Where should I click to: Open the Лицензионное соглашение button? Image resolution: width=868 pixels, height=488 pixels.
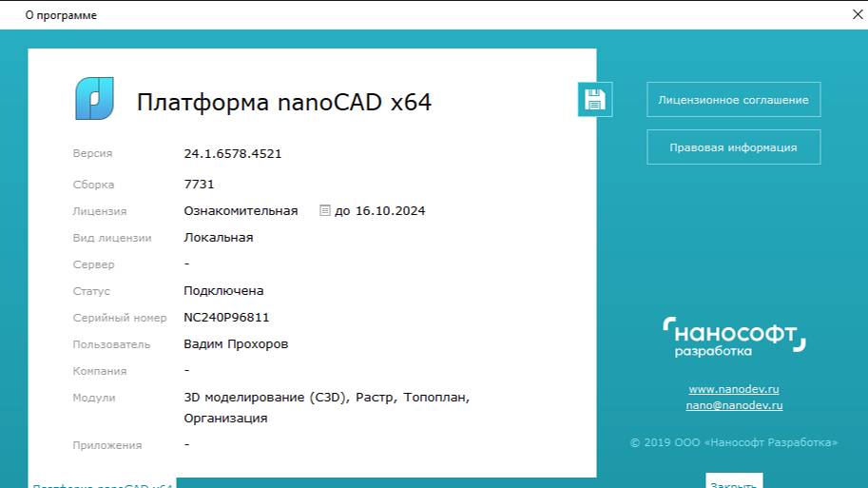(x=734, y=100)
